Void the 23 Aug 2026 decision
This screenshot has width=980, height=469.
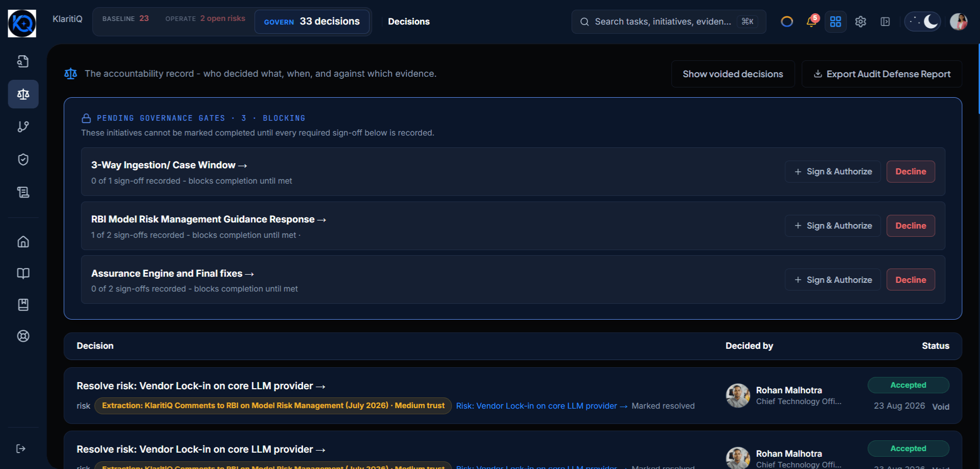point(941,407)
